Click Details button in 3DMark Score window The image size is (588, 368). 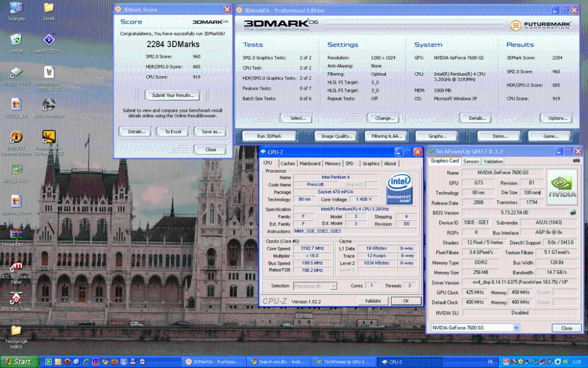(136, 132)
